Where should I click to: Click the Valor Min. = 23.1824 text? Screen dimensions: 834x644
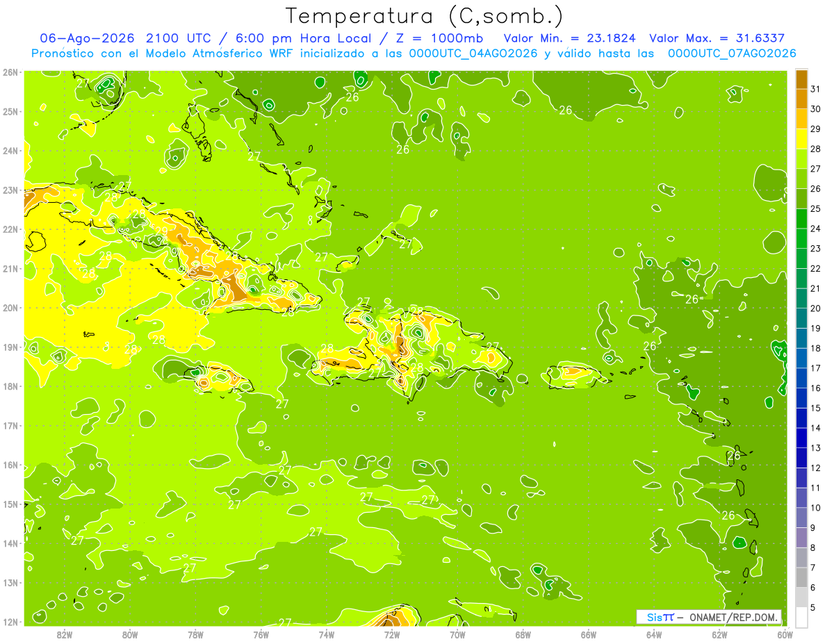pyautogui.click(x=572, y=38)
